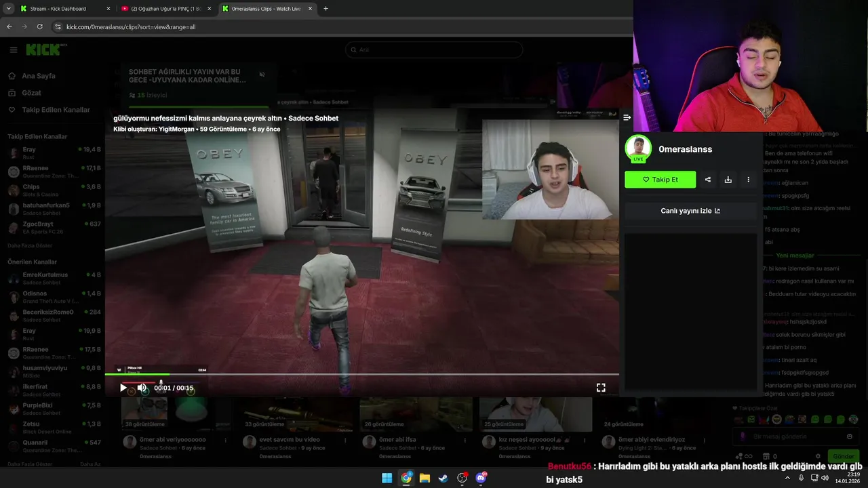868x488 pixels.
Task: Reload the current page
Action: pyautogui.click(x=40, y=26)
